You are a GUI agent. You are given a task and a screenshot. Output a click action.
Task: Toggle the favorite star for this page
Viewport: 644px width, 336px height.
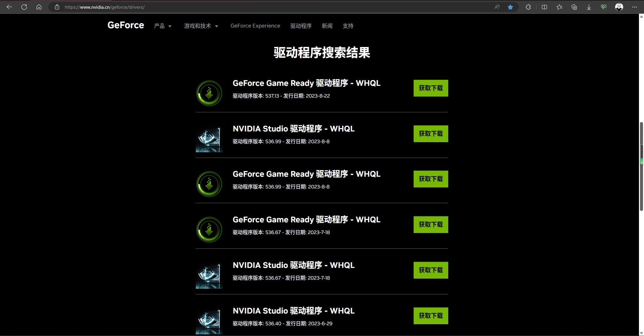(510, 7)
